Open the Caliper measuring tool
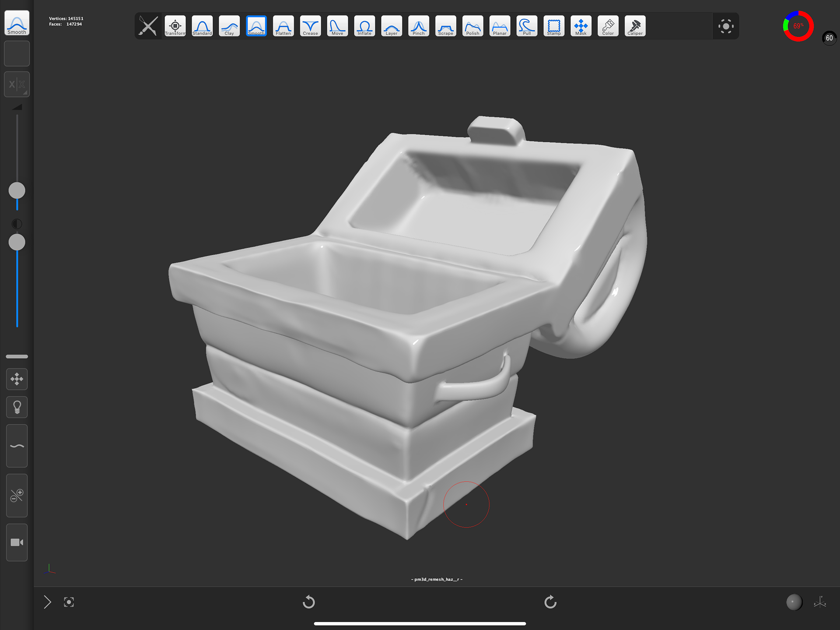The width and height of the screenshot is (840, 630). [635, 26]
